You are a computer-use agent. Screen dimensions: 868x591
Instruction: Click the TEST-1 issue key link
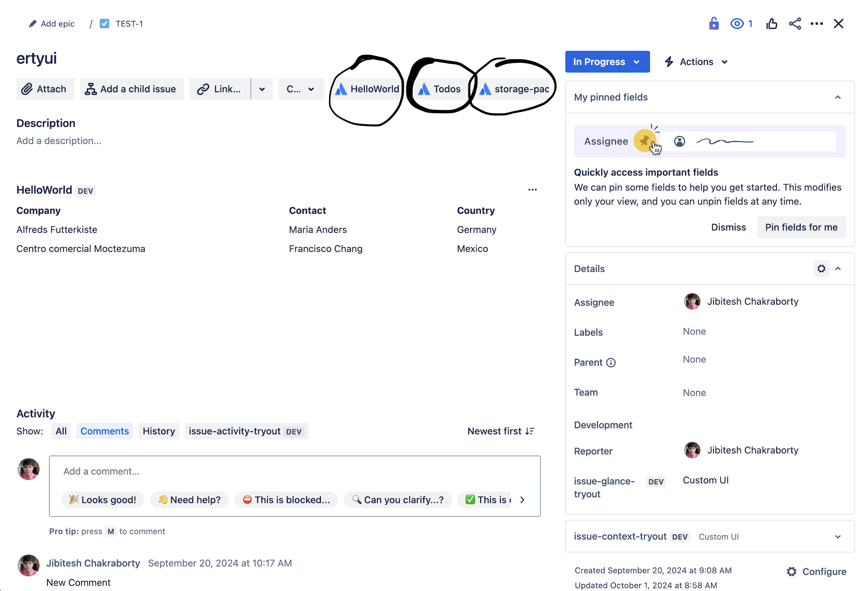[129, 24]
